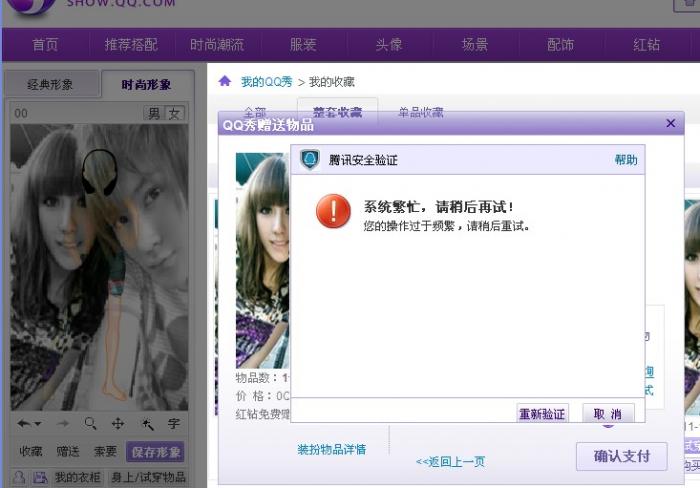Screen dimensions: 700x488
Task: Select 男 gender option
Action: pos(154,113)
